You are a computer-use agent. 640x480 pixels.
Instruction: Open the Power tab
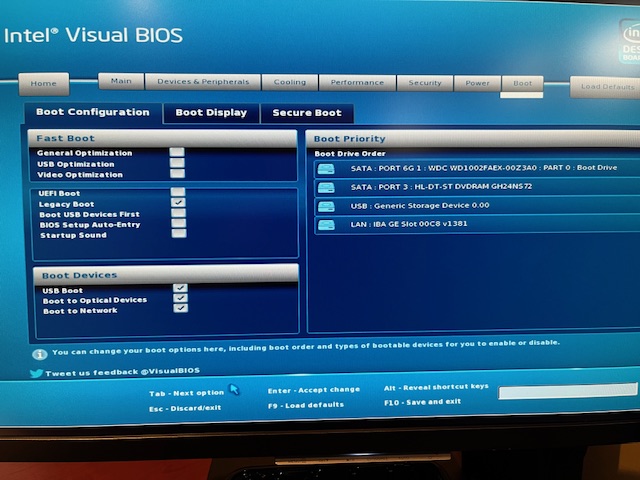coord(478,83)
